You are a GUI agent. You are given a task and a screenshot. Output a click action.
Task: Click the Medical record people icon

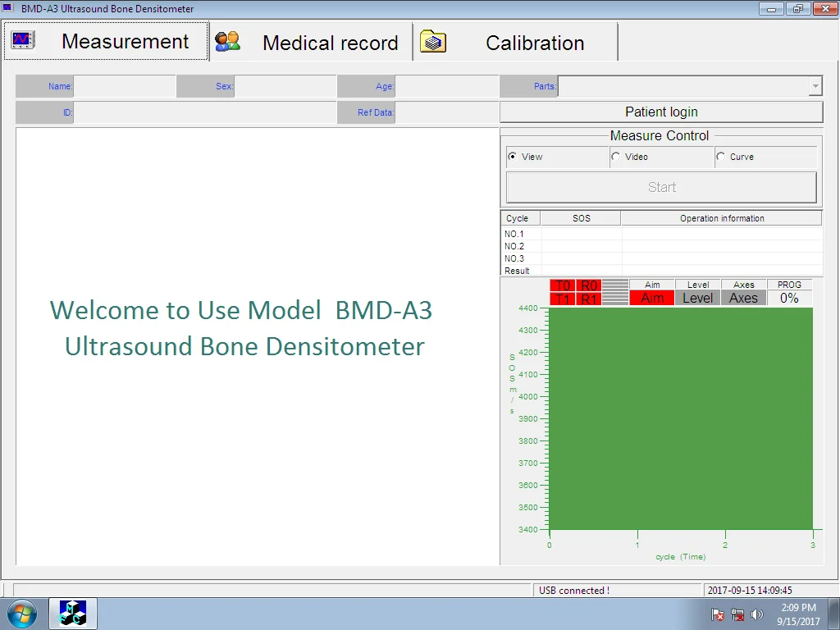227,41
